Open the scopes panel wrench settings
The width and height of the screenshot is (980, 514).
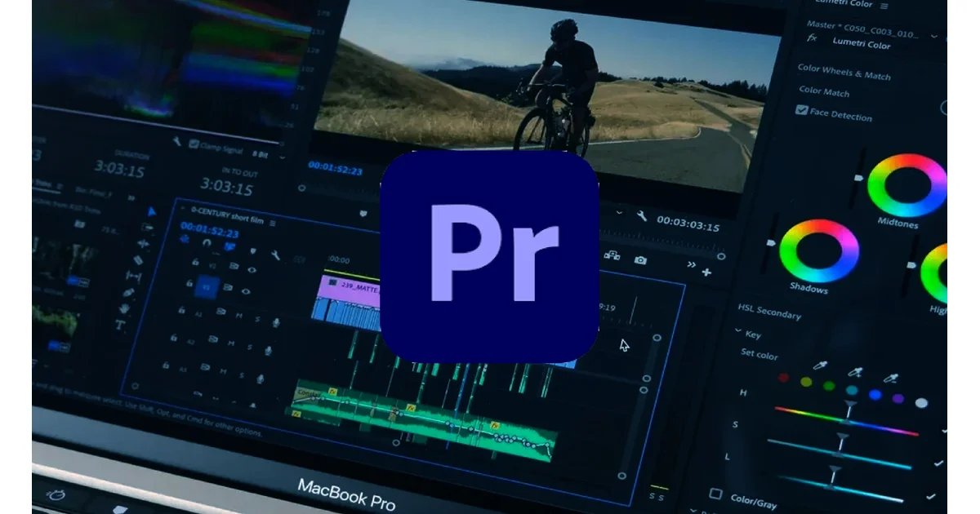click(177, 141)
